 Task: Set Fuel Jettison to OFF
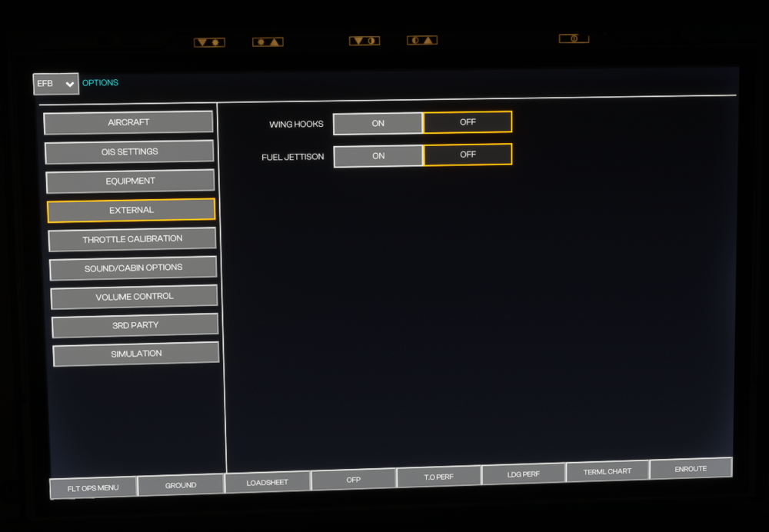(468, 155)
